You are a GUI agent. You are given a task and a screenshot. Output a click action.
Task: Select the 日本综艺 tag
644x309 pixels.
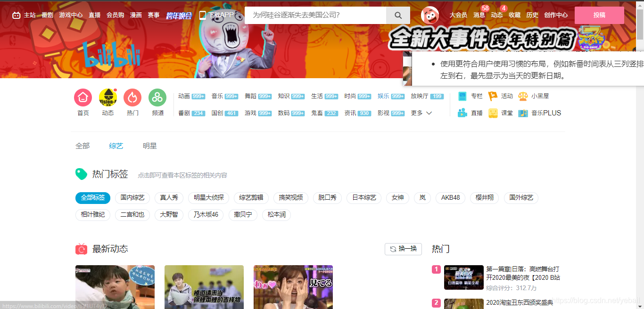(x=364, y=198)
